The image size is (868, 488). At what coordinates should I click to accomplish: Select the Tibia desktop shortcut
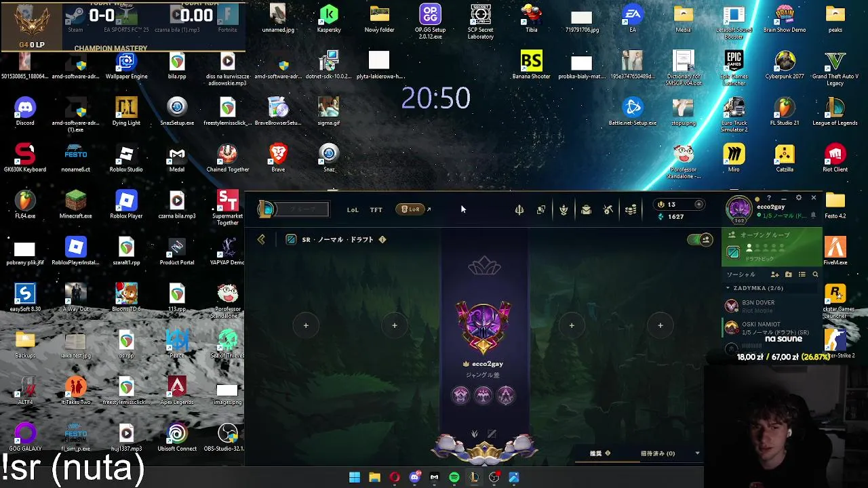coord(531,19)
